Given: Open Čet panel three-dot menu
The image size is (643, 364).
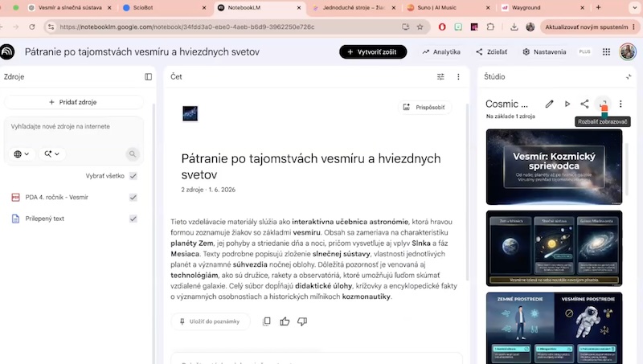Looking at the screenshot, I should (x=458, y=76).
